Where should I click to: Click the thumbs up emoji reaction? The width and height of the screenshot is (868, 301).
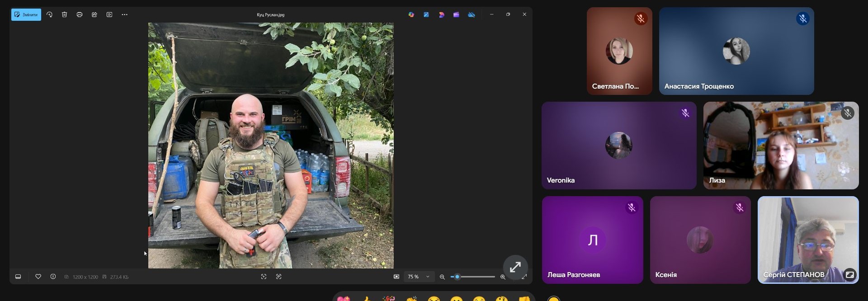[366, 299]
